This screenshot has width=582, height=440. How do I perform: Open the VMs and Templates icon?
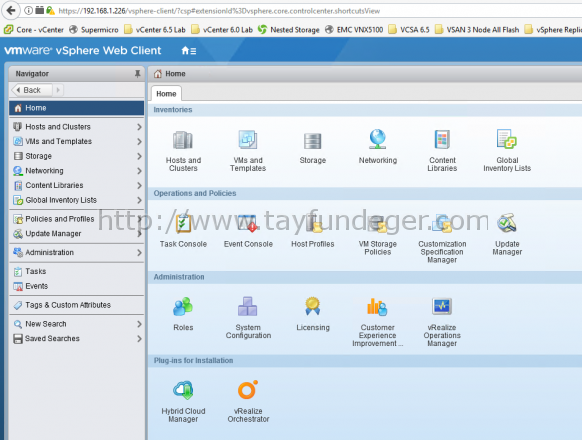(x=248, y=140)
